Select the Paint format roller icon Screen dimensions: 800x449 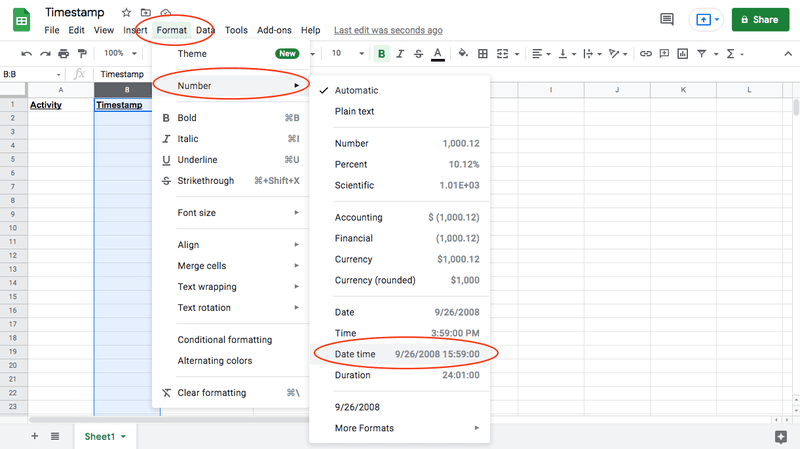[82, 54]
